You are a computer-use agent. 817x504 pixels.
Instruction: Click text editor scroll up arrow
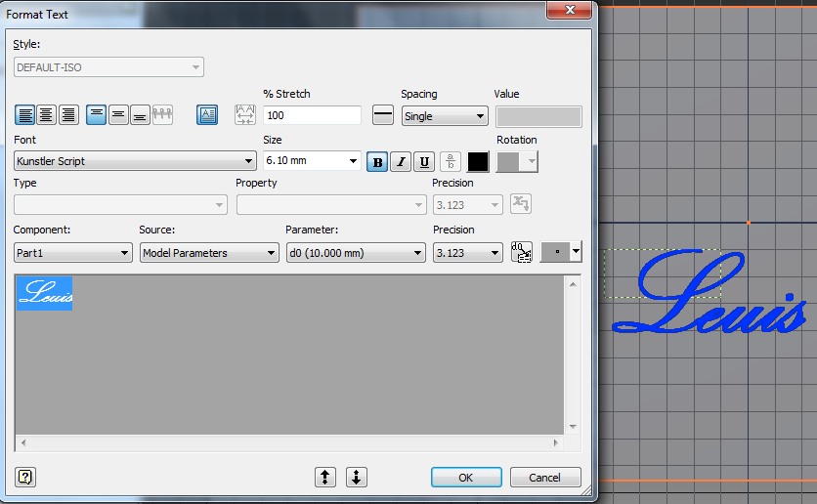(x=573, y=284)
